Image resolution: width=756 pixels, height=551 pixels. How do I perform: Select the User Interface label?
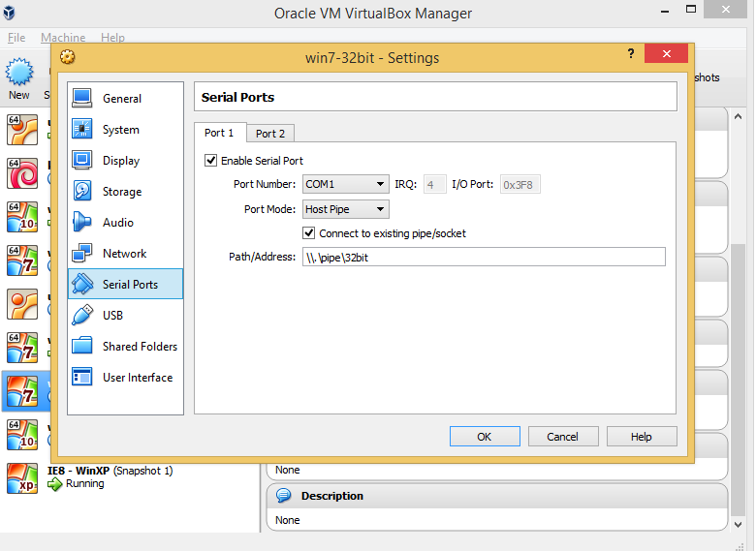[138, 377]
